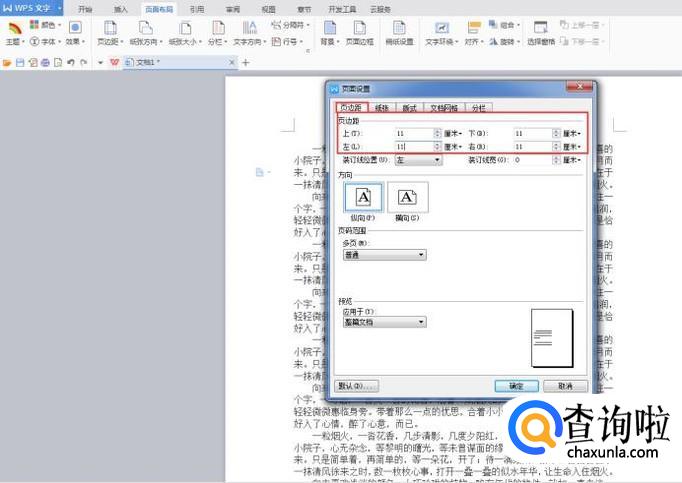Image resolution: width=682 pixels, height=483 pixels.
Task: Select the 版式 tab in dialog
Action: (409, 107)
